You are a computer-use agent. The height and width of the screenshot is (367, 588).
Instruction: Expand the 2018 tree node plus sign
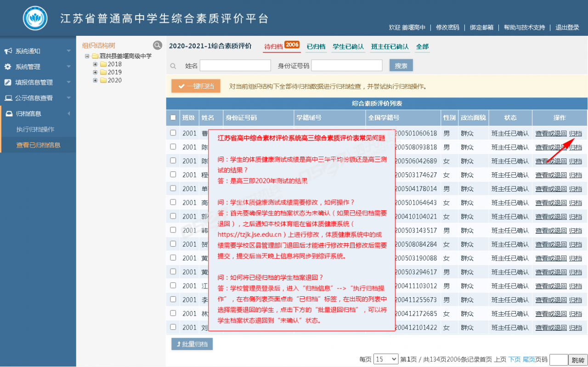[95, 64]
